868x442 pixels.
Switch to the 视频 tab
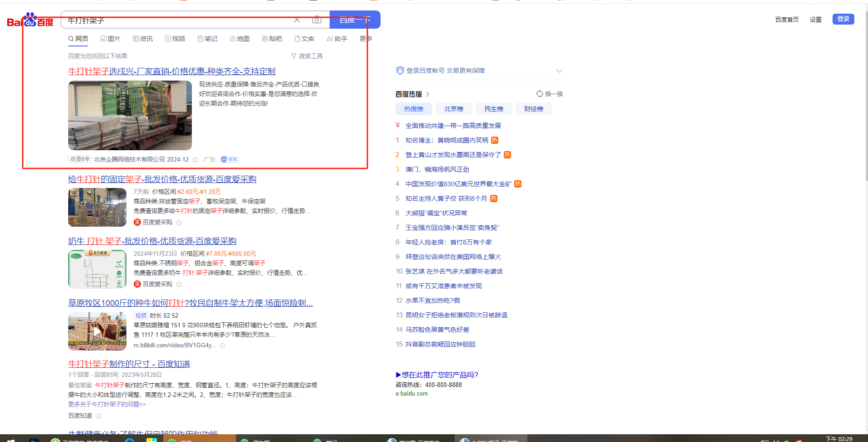175,39
